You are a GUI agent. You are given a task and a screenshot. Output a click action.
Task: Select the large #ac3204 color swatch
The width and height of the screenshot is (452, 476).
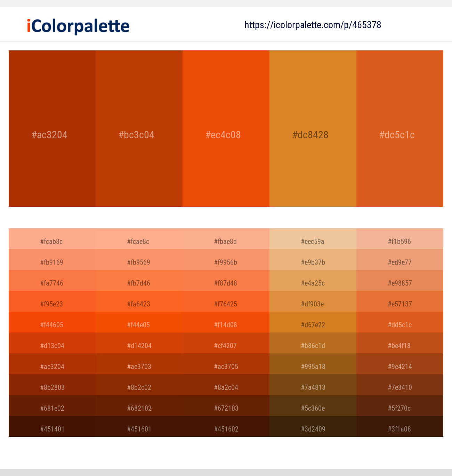[52, 129]
